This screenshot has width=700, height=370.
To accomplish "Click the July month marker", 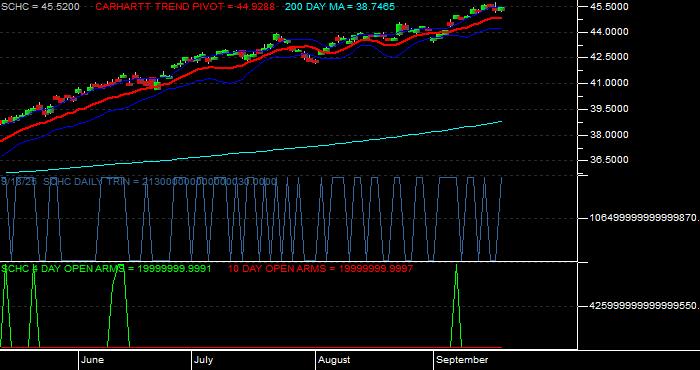I will 204,360.
